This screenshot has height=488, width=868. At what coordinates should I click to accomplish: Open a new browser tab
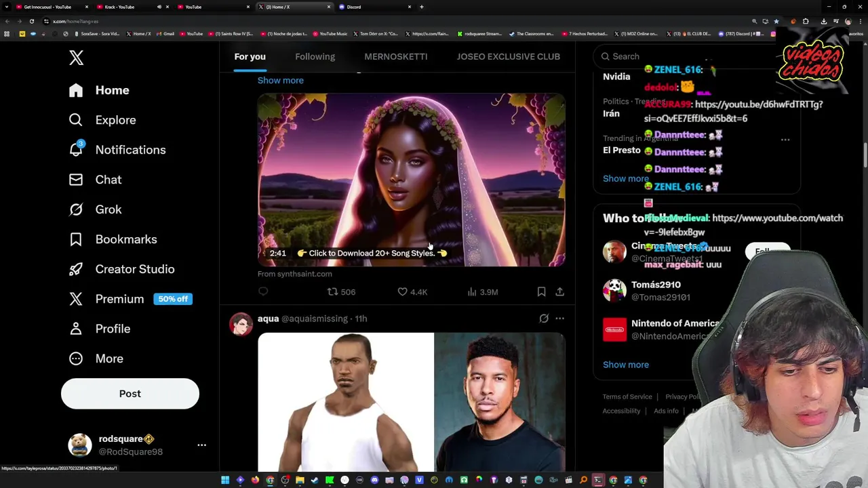[x=421, y=7]
